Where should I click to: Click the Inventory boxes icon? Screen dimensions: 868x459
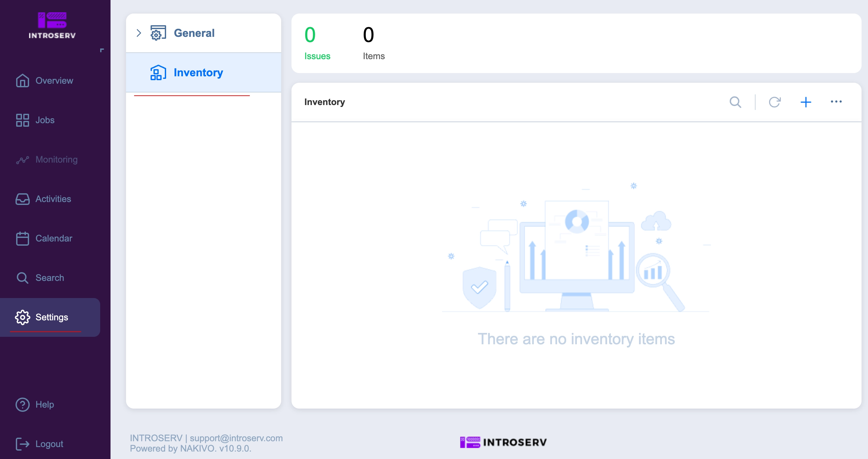point(158,72)
